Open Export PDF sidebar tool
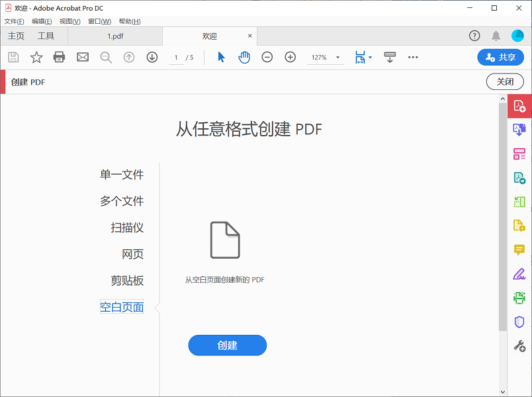 (519, 178)
